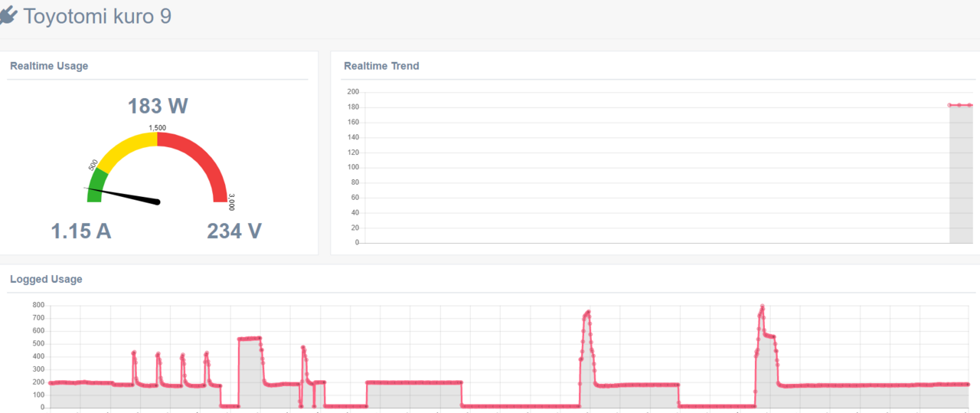
Task: Click the 3,000 label at gauge end
Action: point(231,202)
